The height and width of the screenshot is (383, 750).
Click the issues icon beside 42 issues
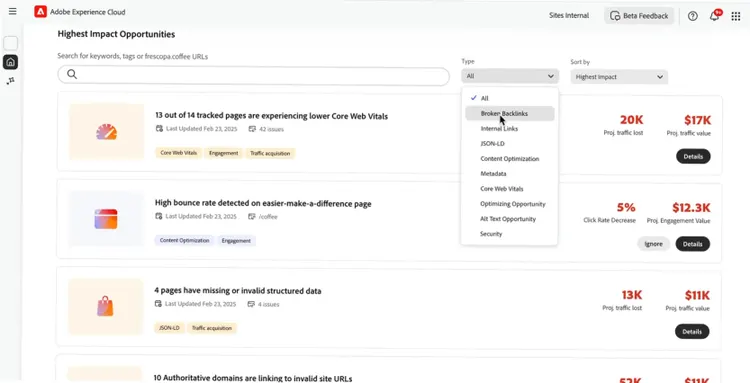[252, 129]
